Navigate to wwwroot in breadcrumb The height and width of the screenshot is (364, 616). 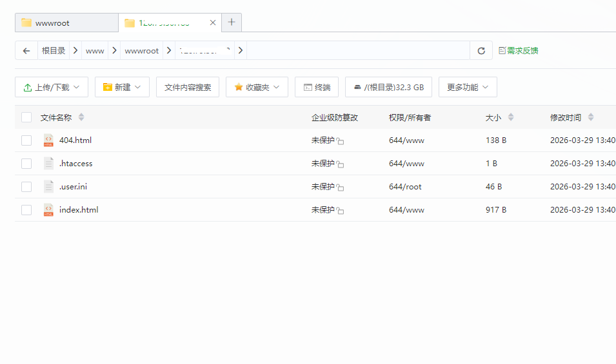[x=141, y=51]
